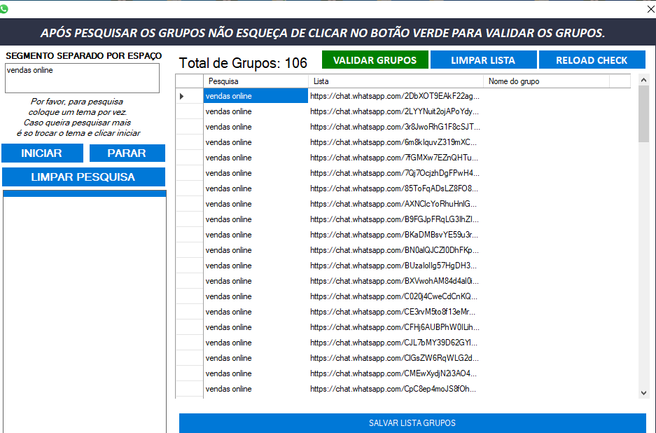Select the link cell starting with B9FGJpFRqLG3lhZI

point(395,219)
